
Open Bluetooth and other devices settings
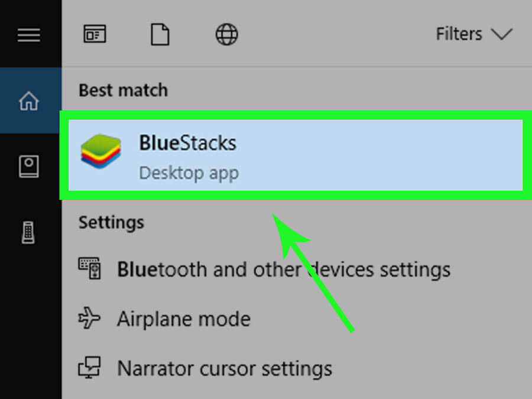tap(283, 270)
